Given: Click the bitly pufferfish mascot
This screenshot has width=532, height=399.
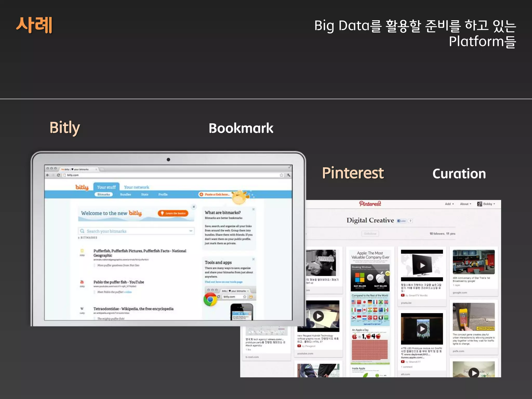Looking at the screenshot, I should click(241, 197).
